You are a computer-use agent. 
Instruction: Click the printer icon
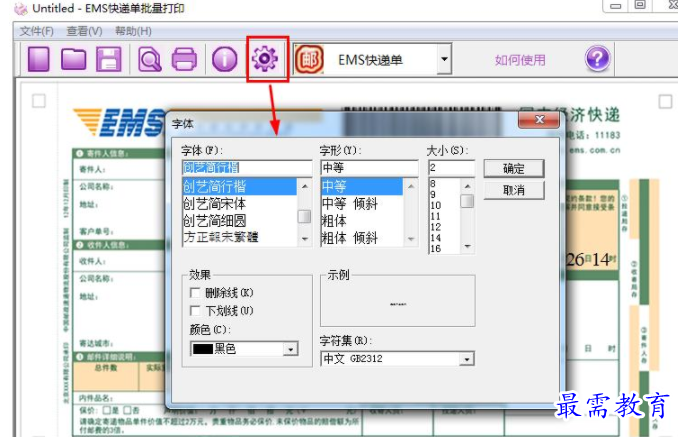(184, 59)
